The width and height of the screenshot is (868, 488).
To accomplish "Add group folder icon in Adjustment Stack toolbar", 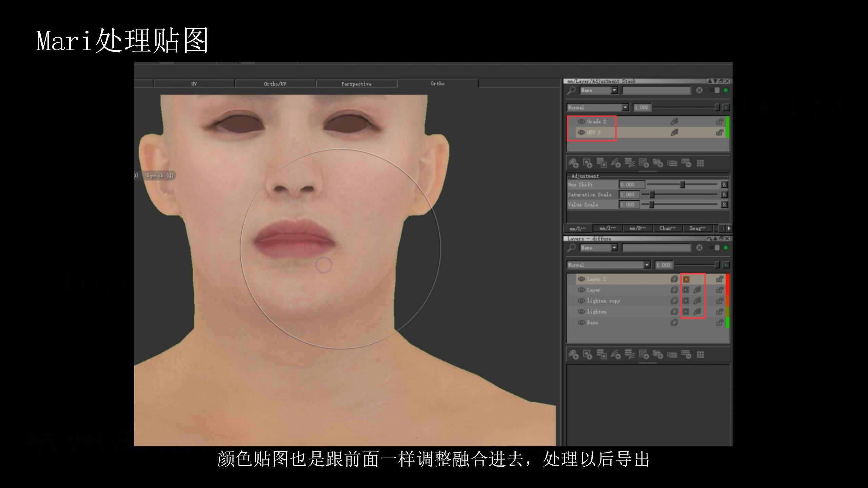I will pos(658,163).
